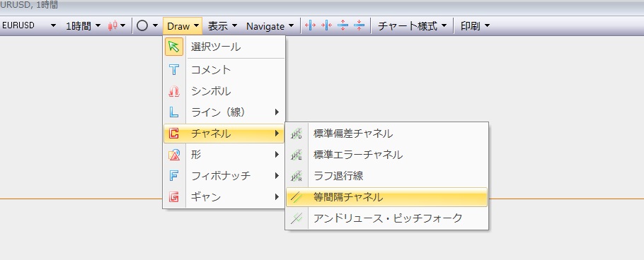This screenshot has height=260, width=644.
Task: Click the circle shape tool icon
Action: [x=142, y=26]
